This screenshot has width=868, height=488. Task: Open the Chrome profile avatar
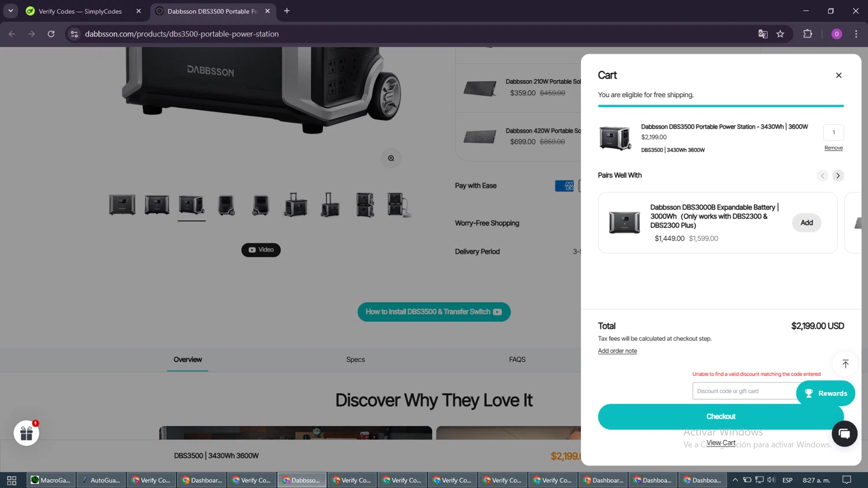coord(836,34)
